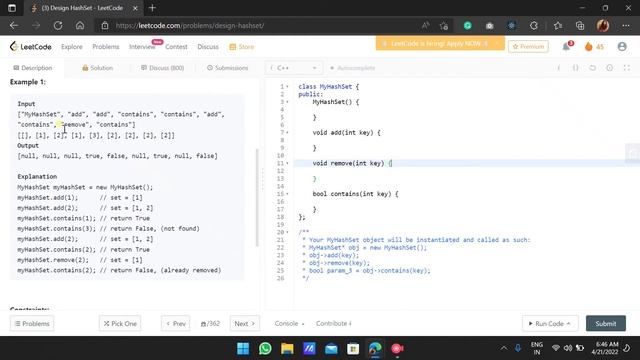Show hidden system tray icons chevron

coord(504,348)
